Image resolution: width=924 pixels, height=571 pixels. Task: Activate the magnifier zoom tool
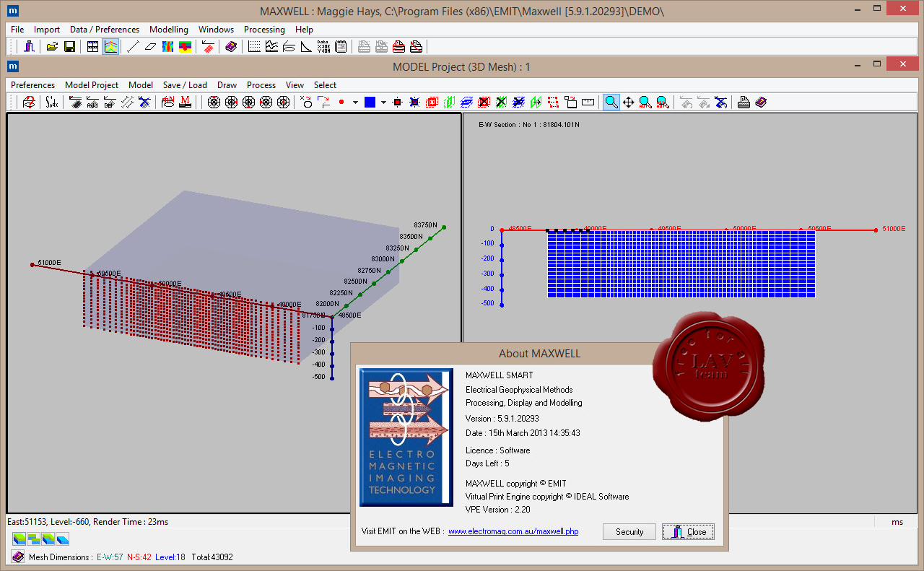(611, 103)
